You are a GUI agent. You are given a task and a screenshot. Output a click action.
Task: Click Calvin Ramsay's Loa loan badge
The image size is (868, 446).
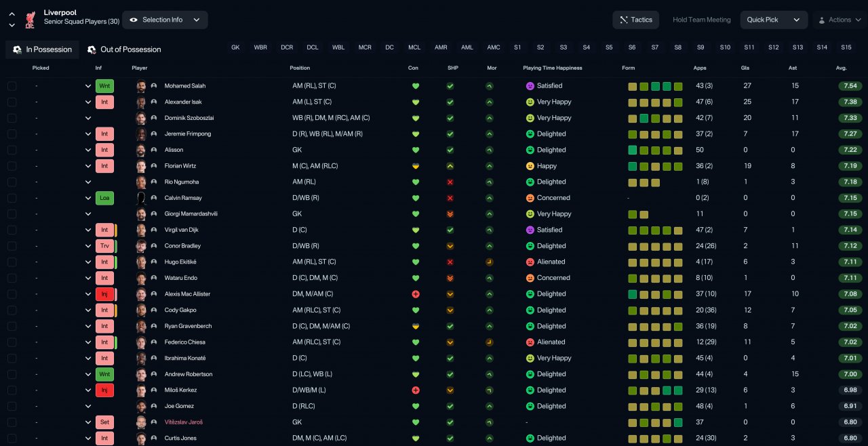pos(104,198)
